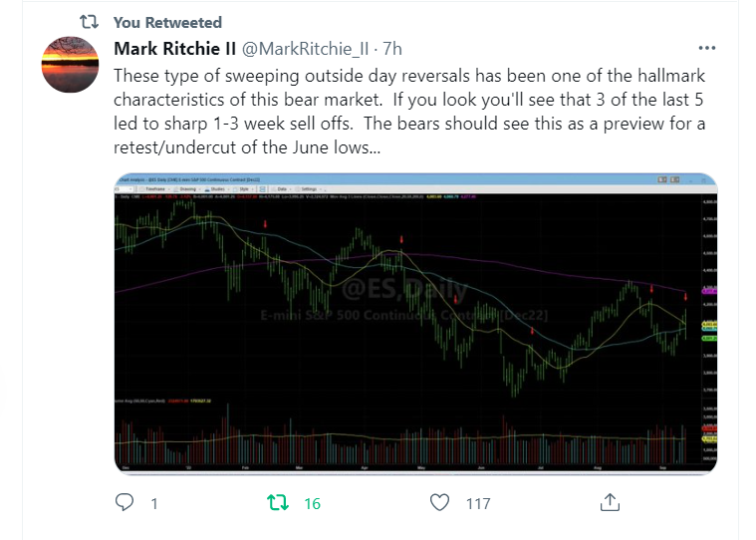This screenshot has height=540, width=756.
Task: Open the three-dot more options menu
Action: click(706, 48)
